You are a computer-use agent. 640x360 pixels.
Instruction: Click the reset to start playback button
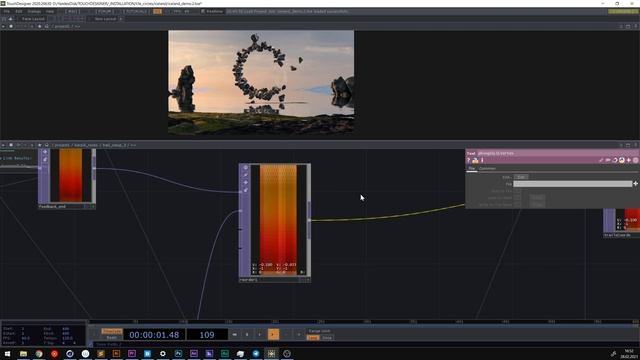pos(235,335)
